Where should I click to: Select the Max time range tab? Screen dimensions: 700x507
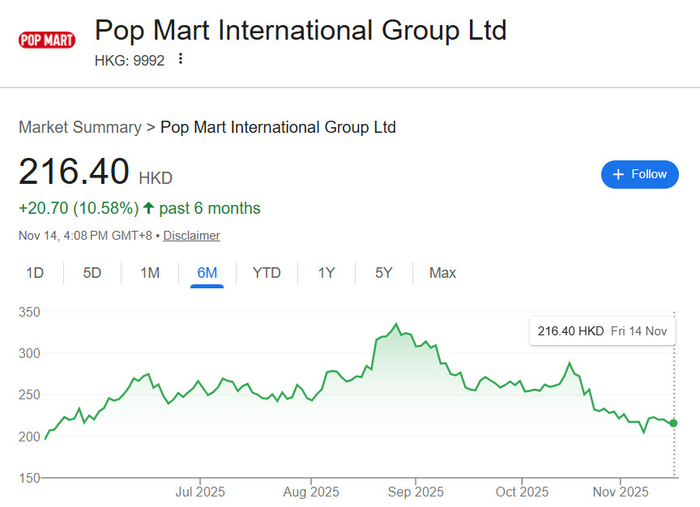point(442,272)
